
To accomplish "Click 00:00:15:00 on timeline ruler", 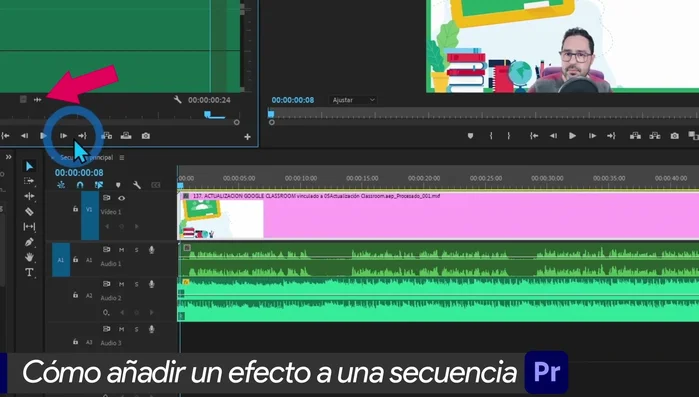I will coord(362,178).
